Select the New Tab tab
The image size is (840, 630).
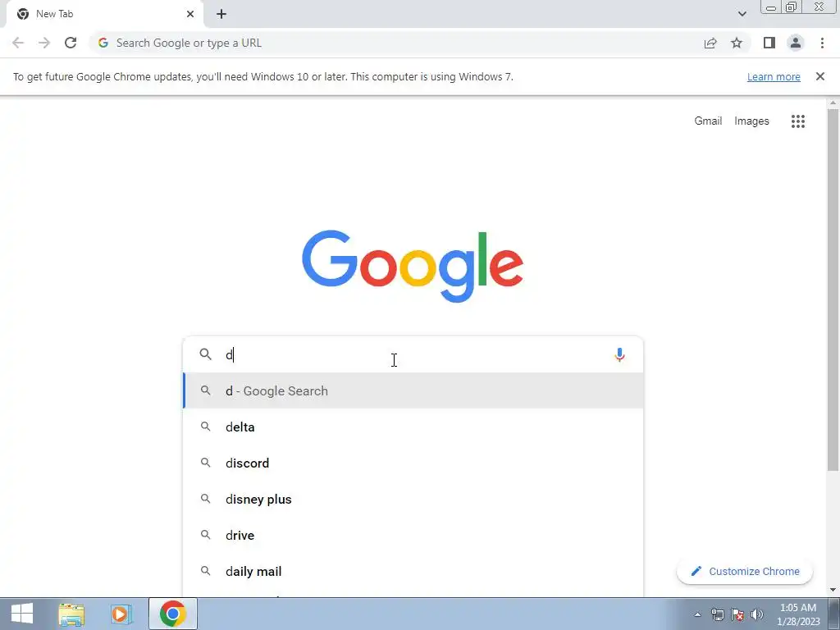104,14
